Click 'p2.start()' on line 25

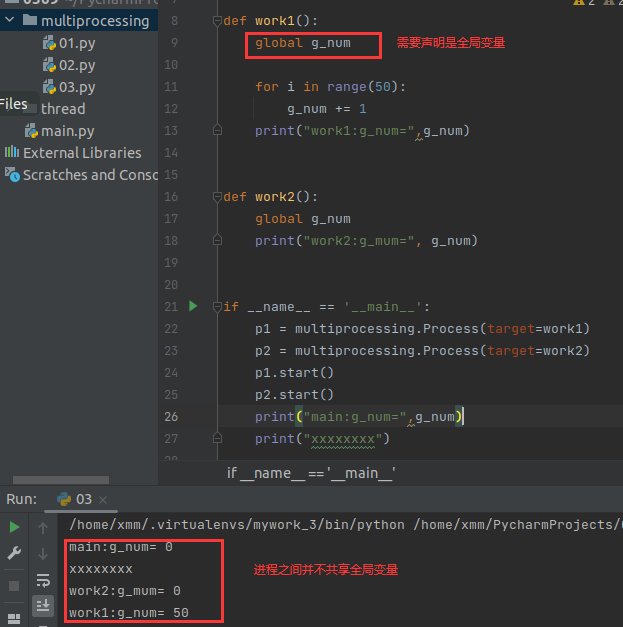[x=294, y=395]
